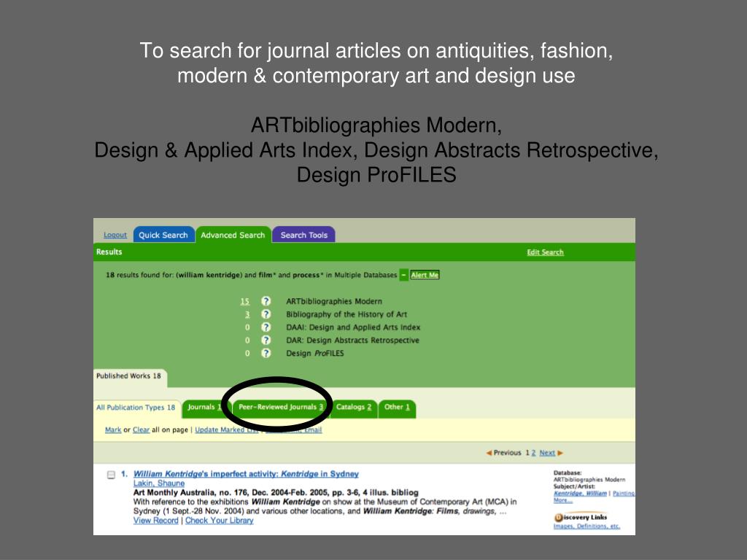Click the View Record link
This screenshot has height=560, width=747.
click(156, 521)
